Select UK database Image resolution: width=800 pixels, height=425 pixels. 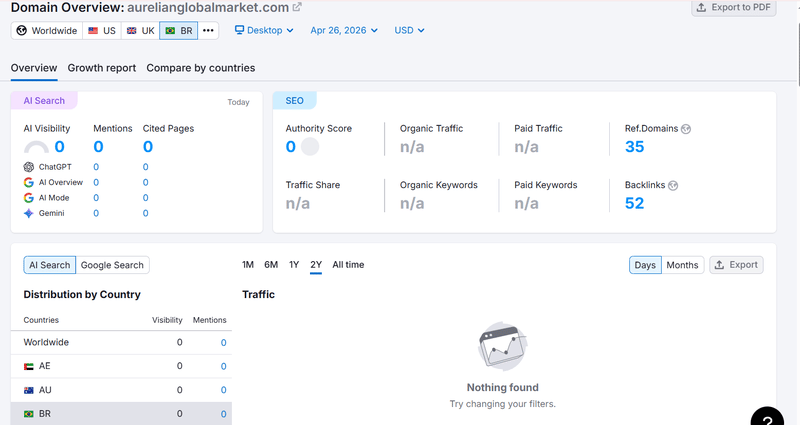pos(141,31)
